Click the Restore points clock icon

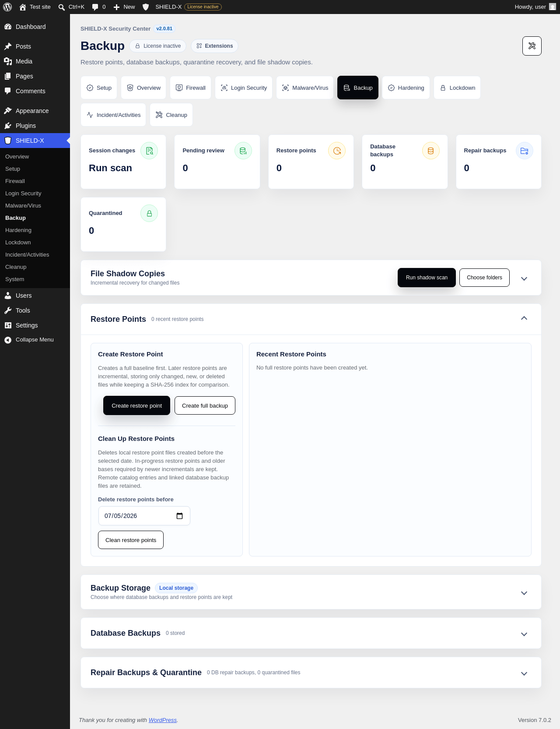pyautogui.click(x=337, y=151)
